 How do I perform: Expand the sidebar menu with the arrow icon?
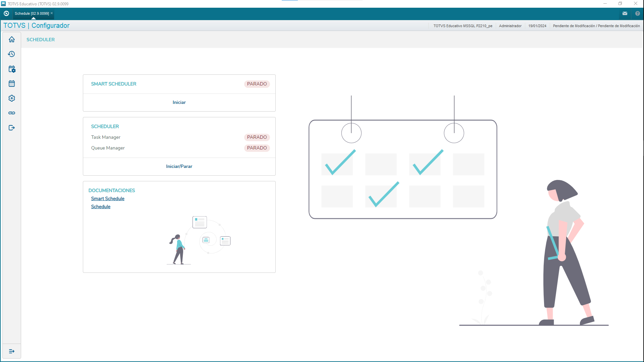[12, 351]
